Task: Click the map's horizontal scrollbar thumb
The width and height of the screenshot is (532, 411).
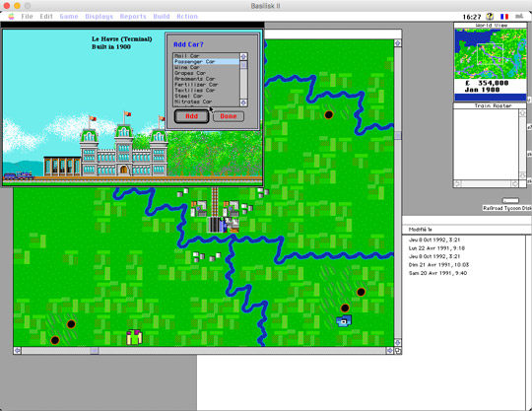Action: tap(95, 351)
